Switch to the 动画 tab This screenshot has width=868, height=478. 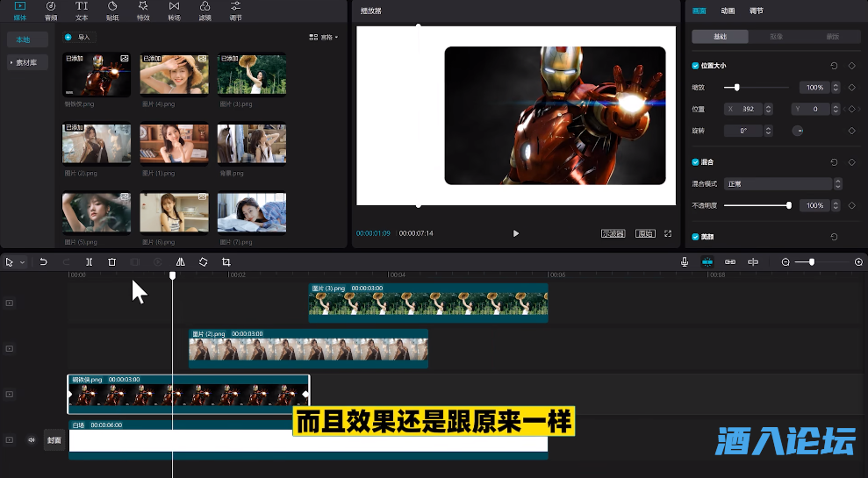(x=728, y=11)
